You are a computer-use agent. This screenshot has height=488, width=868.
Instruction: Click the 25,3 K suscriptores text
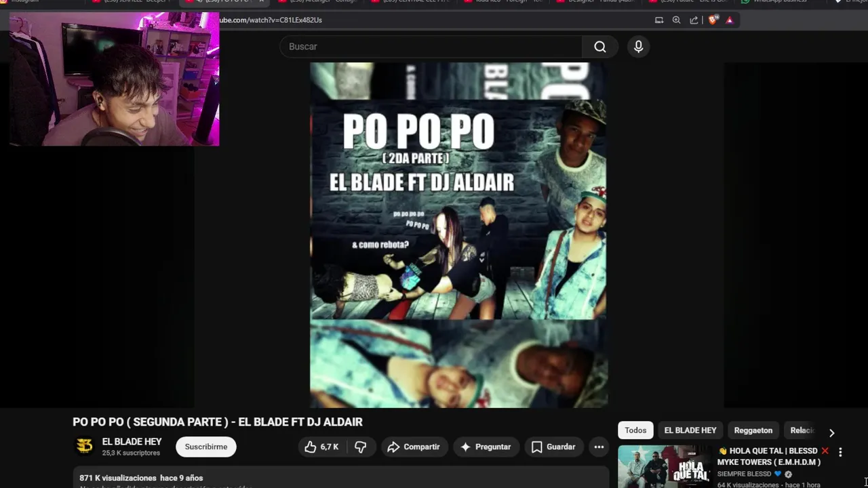point(131,453)
